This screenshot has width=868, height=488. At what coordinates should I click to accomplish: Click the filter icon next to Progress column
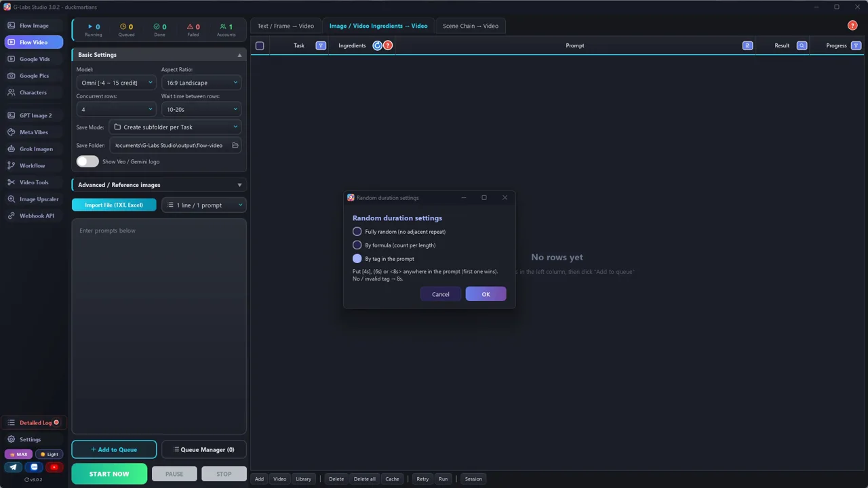[x=856, y=45]
